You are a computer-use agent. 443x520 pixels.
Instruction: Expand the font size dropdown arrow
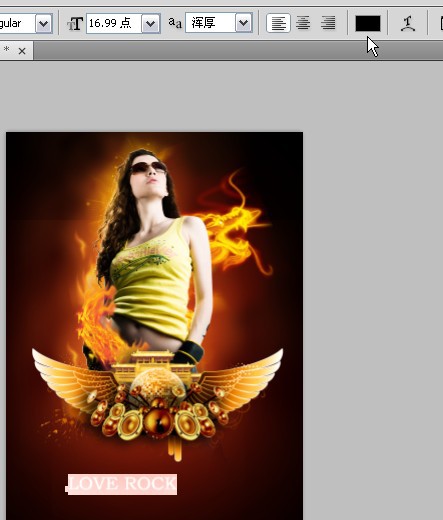150,24
